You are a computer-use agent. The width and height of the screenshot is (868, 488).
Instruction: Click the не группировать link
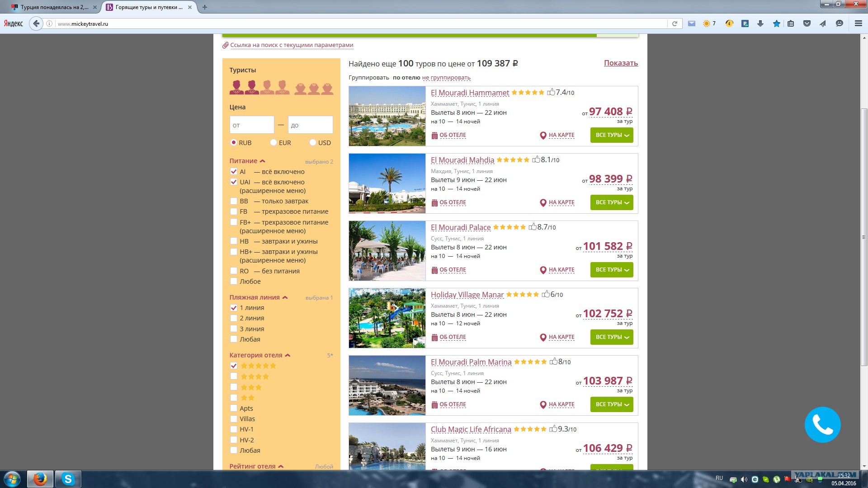[446, 78]
